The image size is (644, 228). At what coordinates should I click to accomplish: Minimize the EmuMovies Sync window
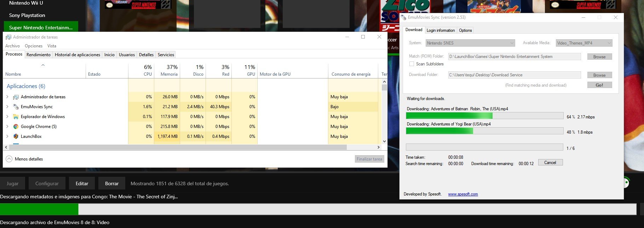[583, 17]
